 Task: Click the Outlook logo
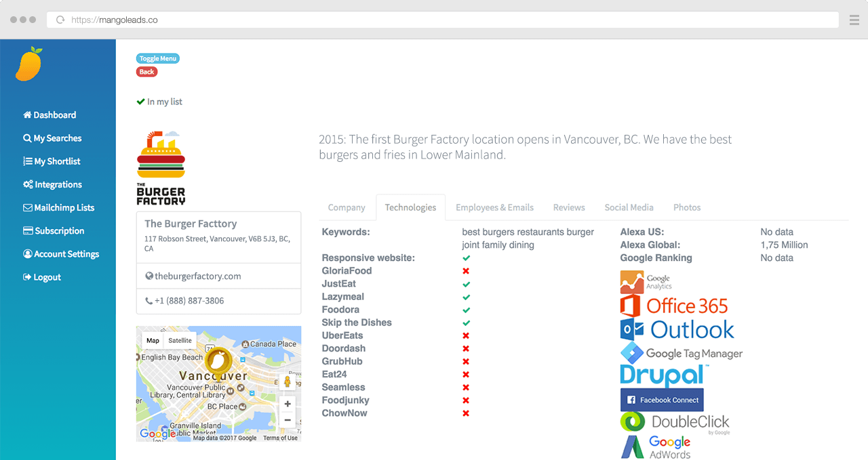coord(677,330)
